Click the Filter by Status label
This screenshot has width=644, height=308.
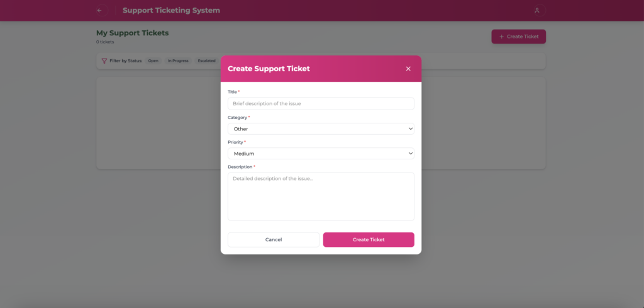click(x=126, y=61)
